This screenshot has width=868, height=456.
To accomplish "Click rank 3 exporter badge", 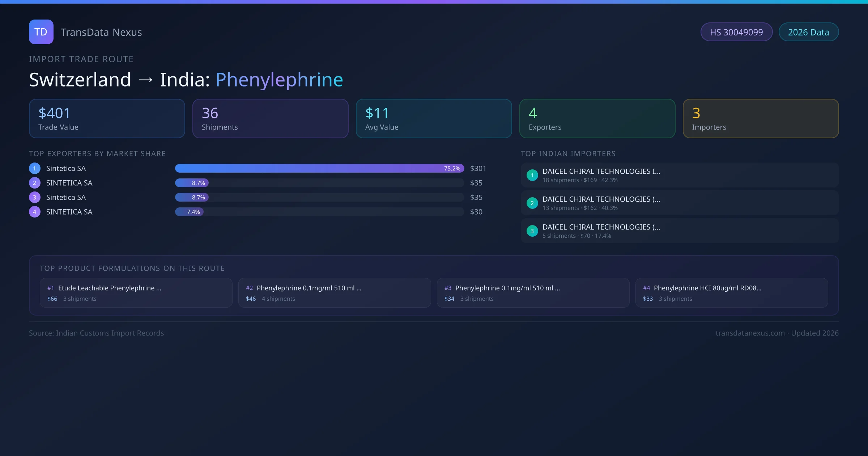I will [35, 197].
